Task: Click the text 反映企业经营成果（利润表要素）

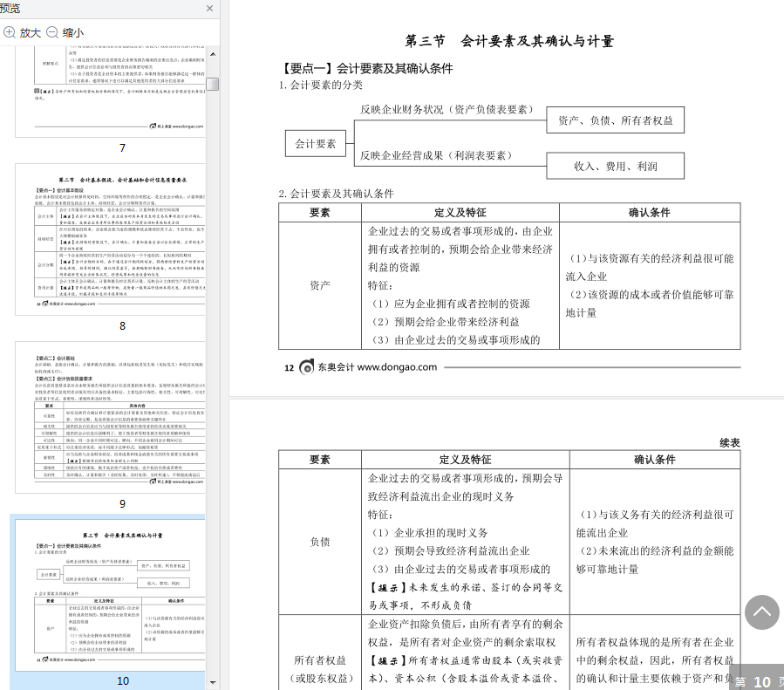Action: point(436,155)
